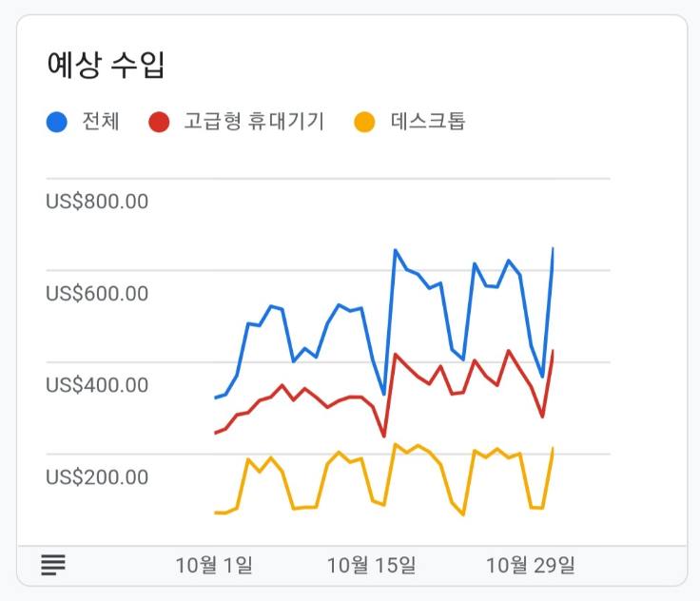Click the US$400.00 axis label
Viewport: 700px width, 601px height.
click(97, 385)
